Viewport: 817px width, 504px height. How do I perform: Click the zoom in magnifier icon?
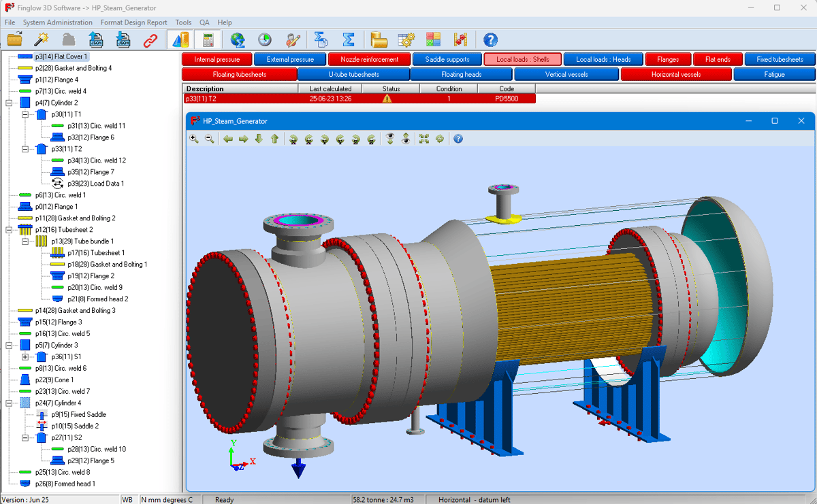click(x=194, y=139)
